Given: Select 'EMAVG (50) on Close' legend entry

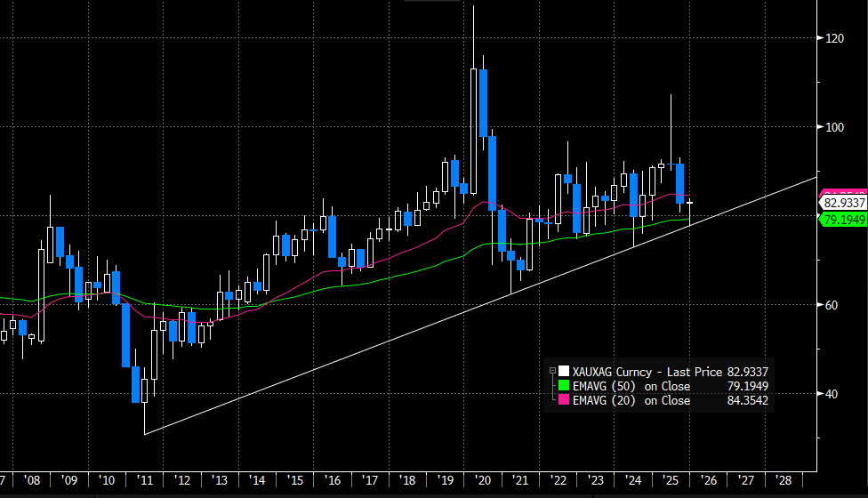Looking at the screenshot, I should click(x=631, y=386).
